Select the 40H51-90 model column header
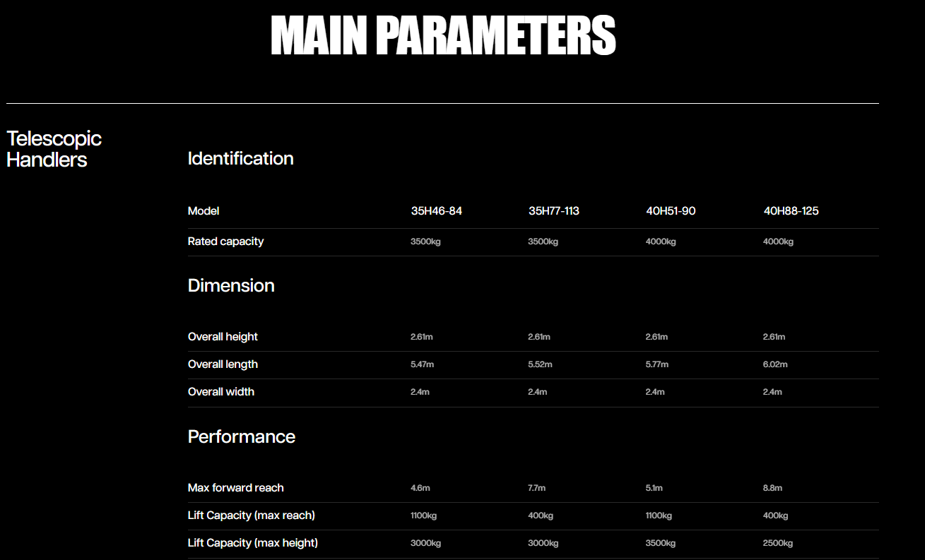 671,211
